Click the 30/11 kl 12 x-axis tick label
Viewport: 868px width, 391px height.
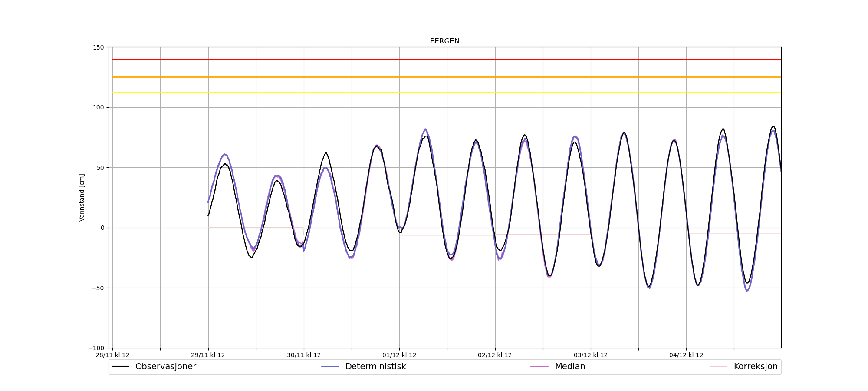click(304, 355)
